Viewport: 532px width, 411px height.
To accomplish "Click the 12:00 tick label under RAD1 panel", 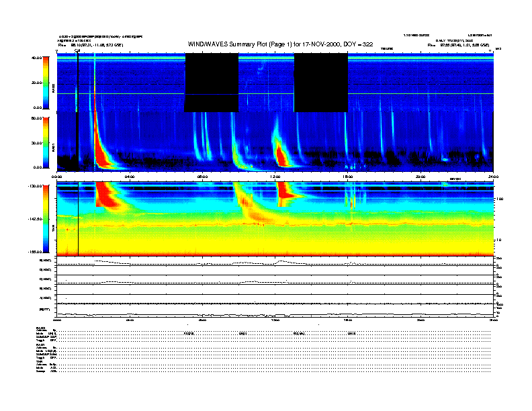I will (275, 177).
